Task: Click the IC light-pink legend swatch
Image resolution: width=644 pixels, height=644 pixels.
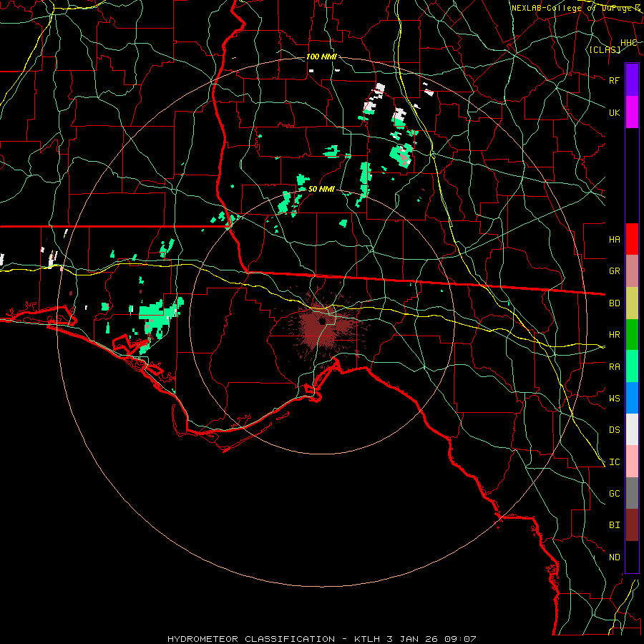Action: 632,462
